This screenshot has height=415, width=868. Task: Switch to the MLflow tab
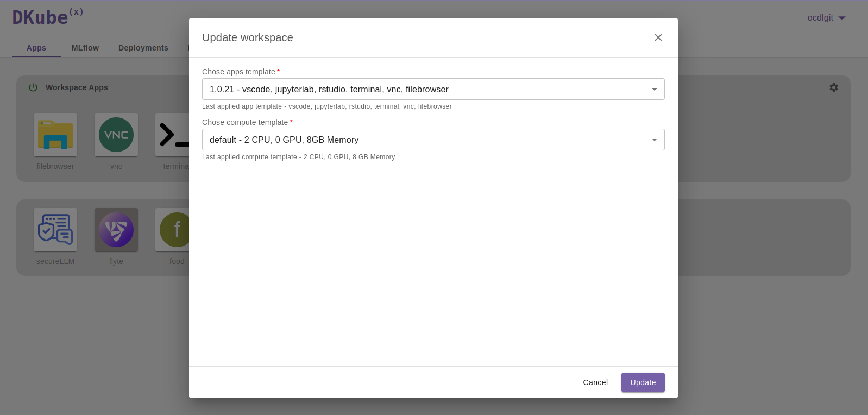[85, 48]
